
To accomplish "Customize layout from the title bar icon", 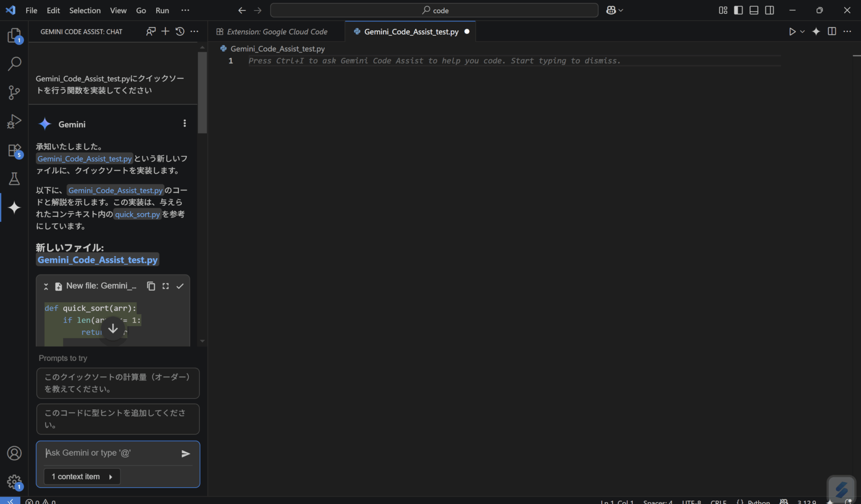I will click(x=723, y=11).
